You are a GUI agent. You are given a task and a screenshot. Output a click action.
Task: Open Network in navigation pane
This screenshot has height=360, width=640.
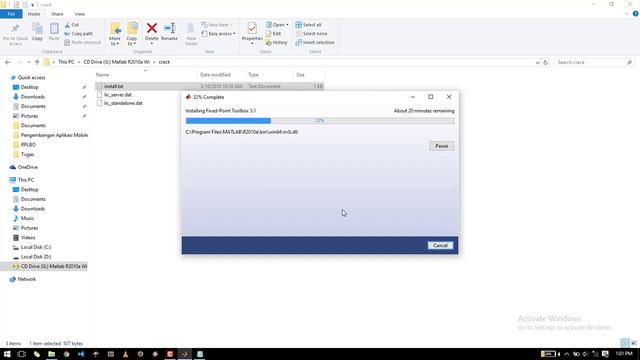tap(27, 279)
